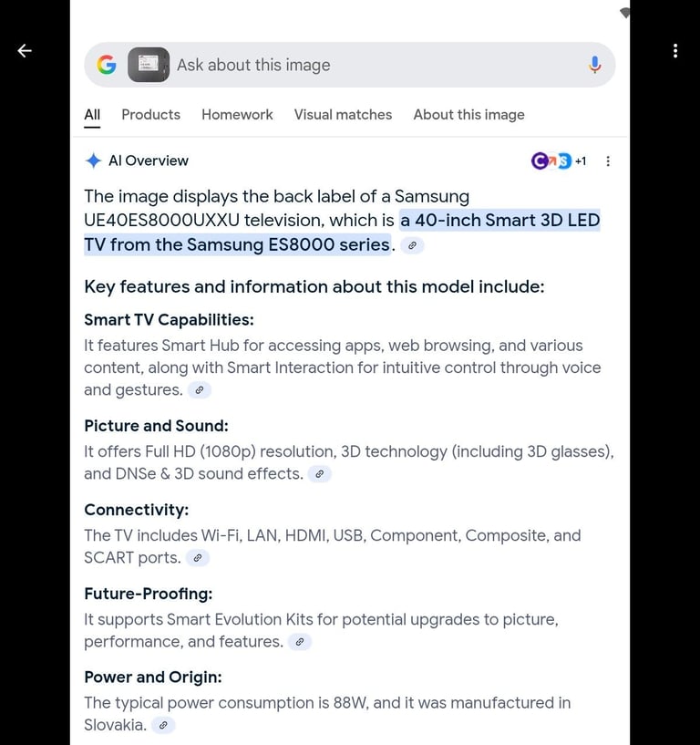Image resolution: width=700 pixels, height=745 pixels.
Task: Select the All tab
Action: 92,115
